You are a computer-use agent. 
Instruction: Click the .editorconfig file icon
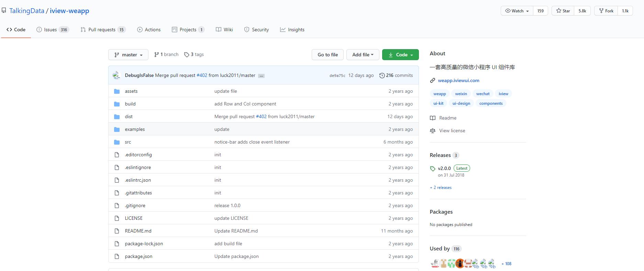coord(117,155)
